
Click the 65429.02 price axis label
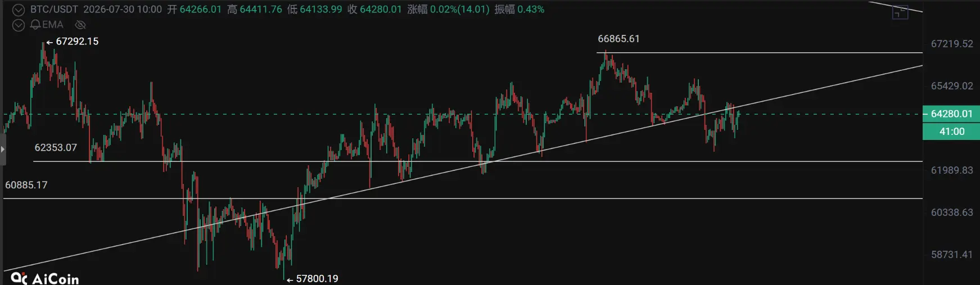952,86
